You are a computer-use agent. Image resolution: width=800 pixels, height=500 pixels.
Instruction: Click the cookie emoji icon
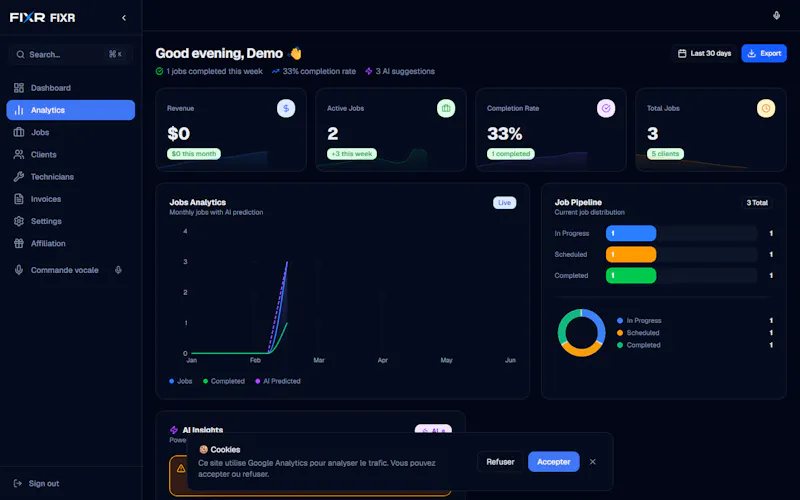point(203,449)
